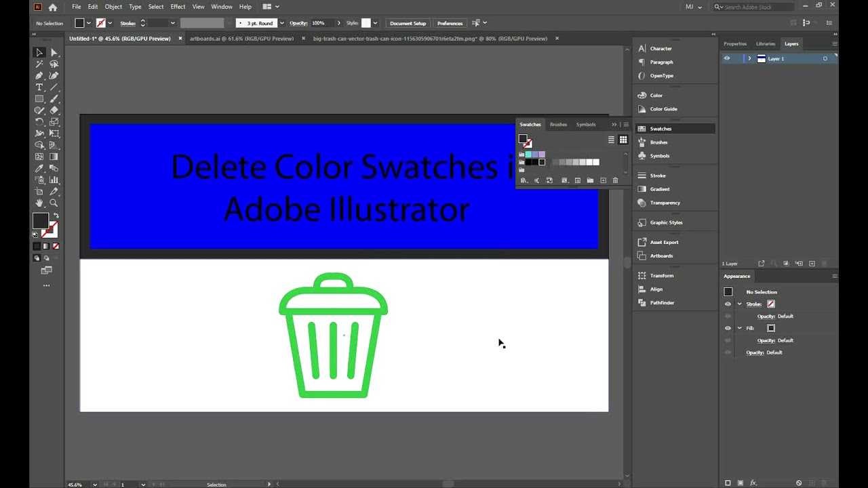Click Search Adobe Stock field

coord(753,7)
